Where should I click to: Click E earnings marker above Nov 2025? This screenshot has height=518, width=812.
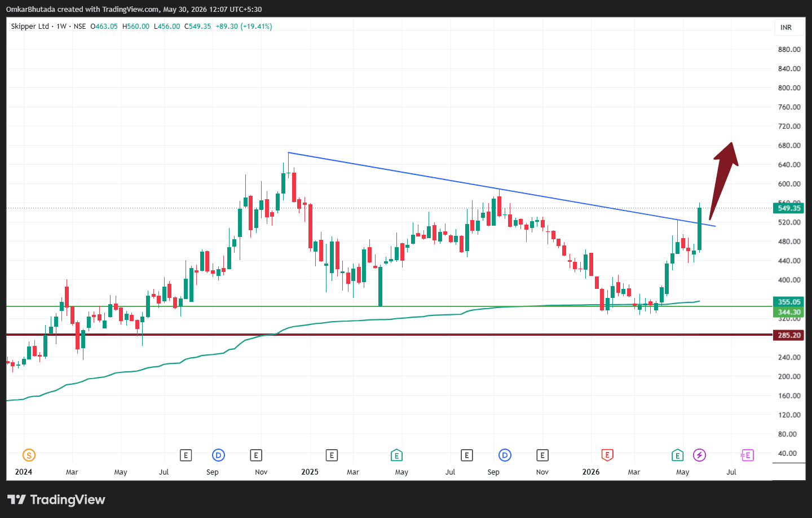pyautogui.click(x=542, y=455)
